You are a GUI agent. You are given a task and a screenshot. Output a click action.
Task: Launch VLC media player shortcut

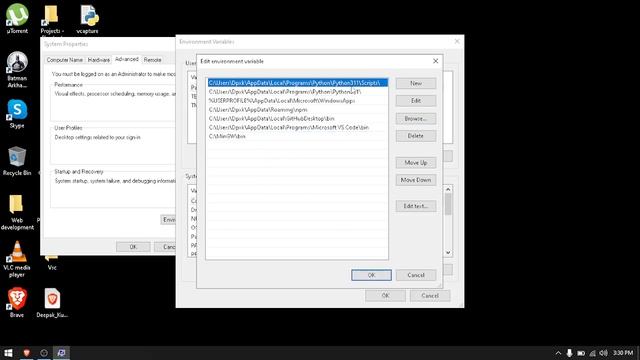(x=17, y=260)
